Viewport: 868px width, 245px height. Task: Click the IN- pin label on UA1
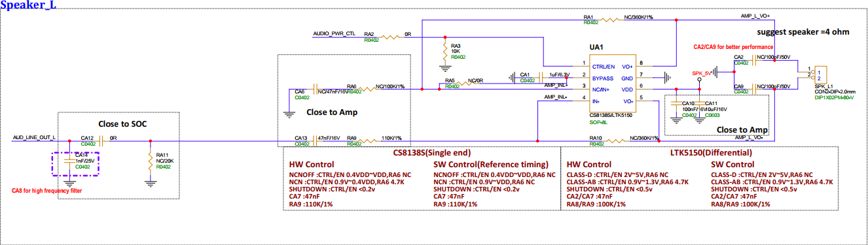tap(596, 101)
